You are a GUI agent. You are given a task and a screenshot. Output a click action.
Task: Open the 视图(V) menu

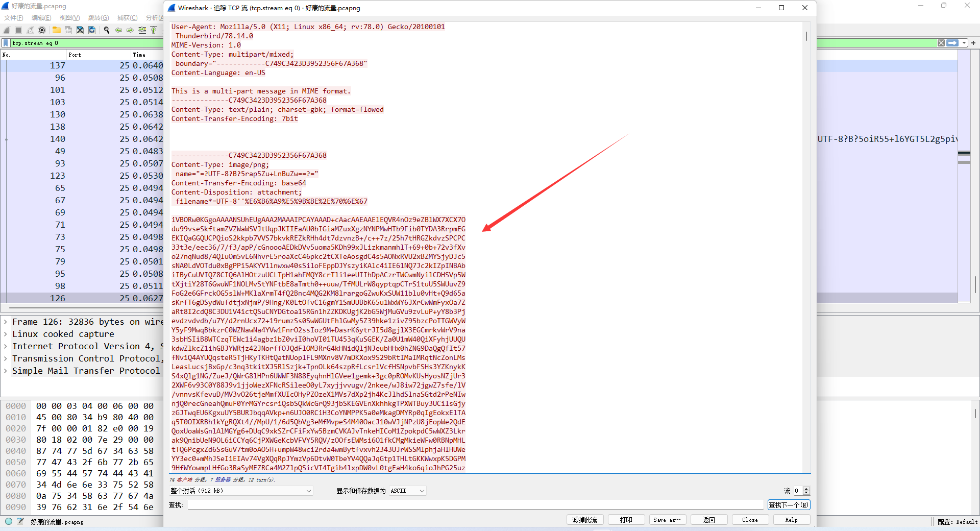(x=69, y=18)
